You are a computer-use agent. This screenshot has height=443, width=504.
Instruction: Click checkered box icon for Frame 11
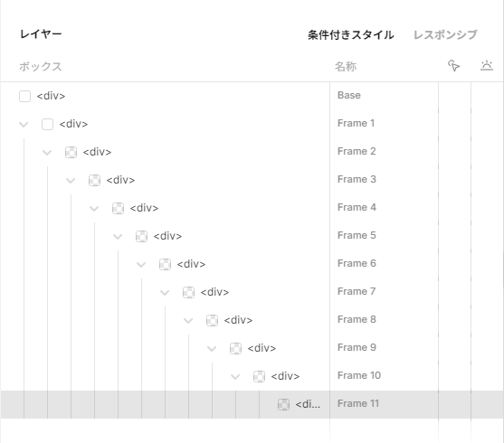[283, 404]
